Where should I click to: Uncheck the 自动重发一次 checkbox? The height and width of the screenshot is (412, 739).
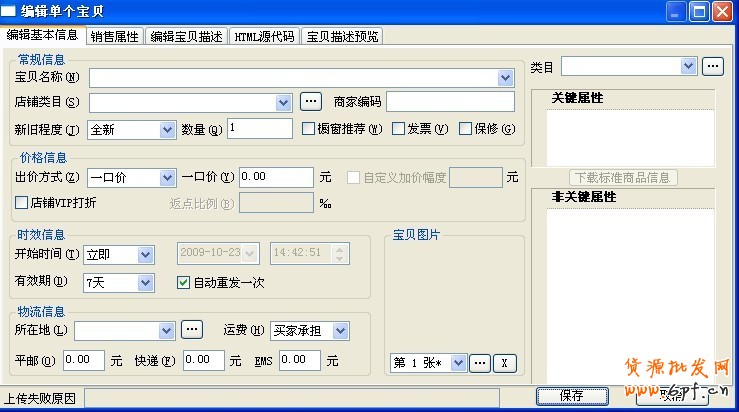[x=183, y=282]
